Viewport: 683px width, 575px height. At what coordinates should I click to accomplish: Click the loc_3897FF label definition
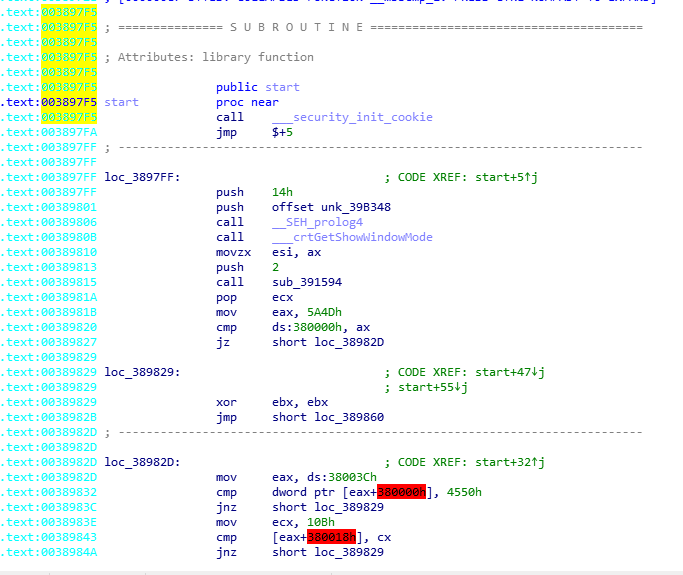tap(142, 177)
